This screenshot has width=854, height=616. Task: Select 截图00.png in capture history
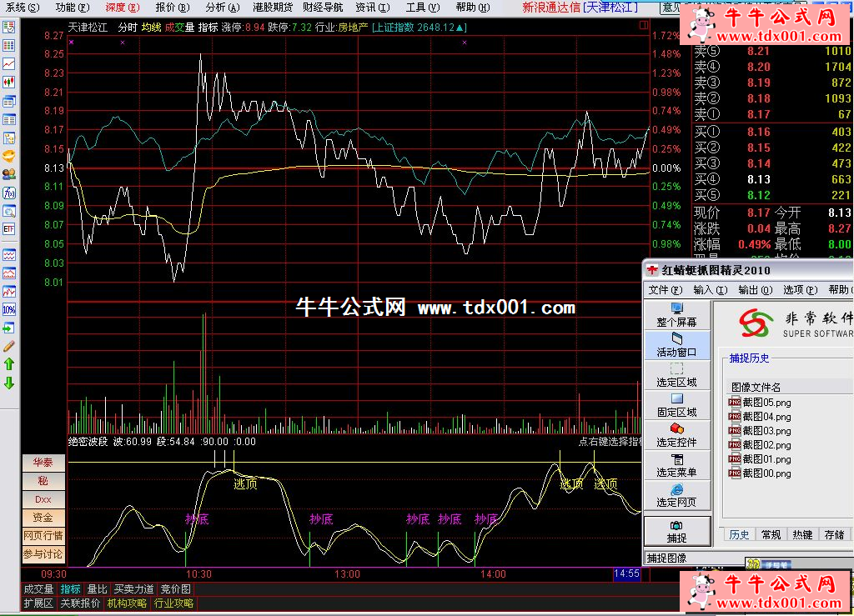click(x=760, y=473)
